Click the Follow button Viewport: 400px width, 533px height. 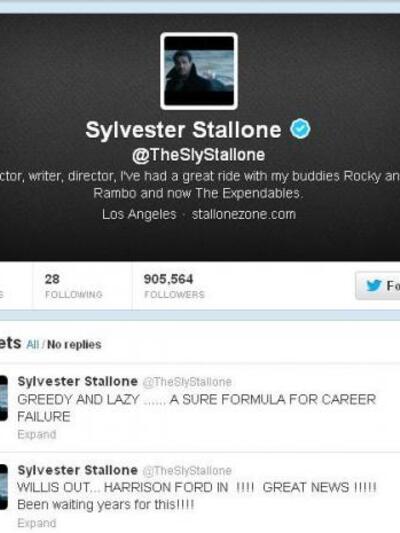click(378, 285)
